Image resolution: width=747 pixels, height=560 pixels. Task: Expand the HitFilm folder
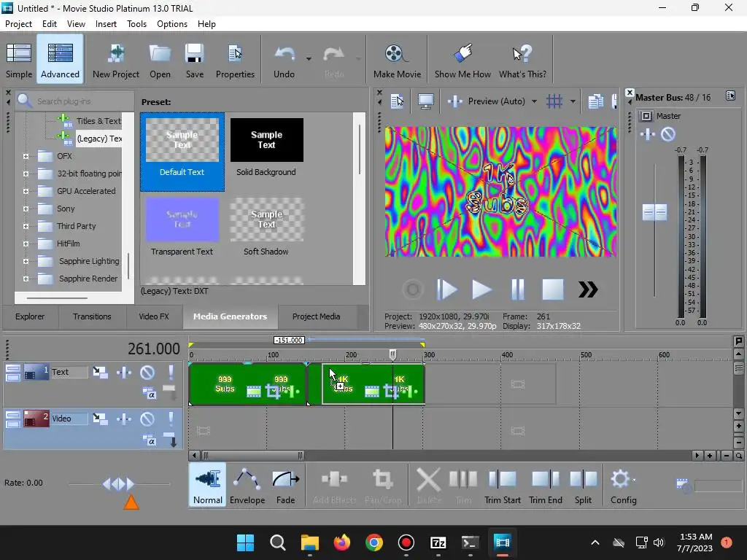click(x=26, y=244)
